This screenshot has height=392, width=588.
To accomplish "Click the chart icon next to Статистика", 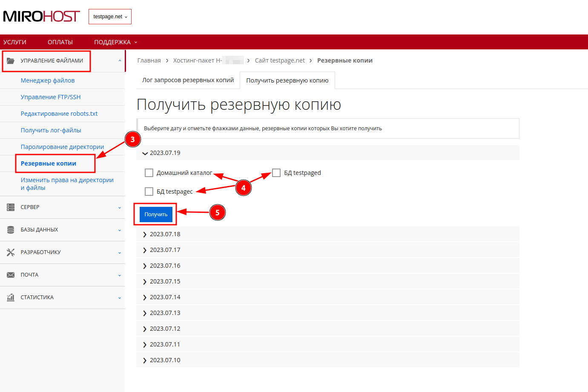I will 11,298.
